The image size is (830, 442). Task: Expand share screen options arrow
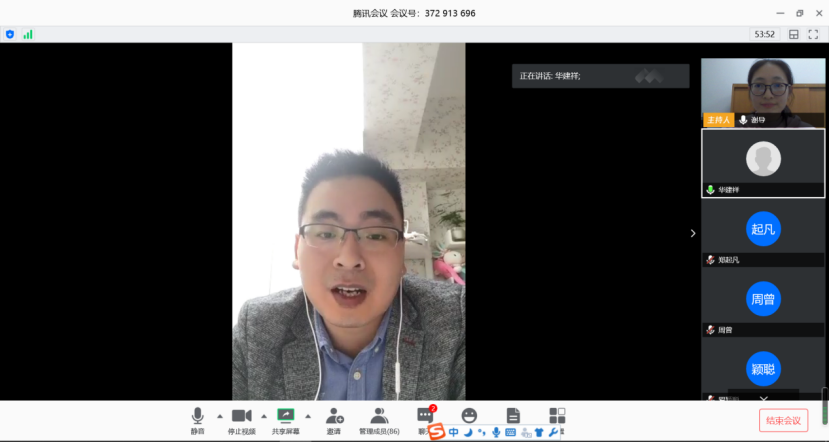point(308,416)
